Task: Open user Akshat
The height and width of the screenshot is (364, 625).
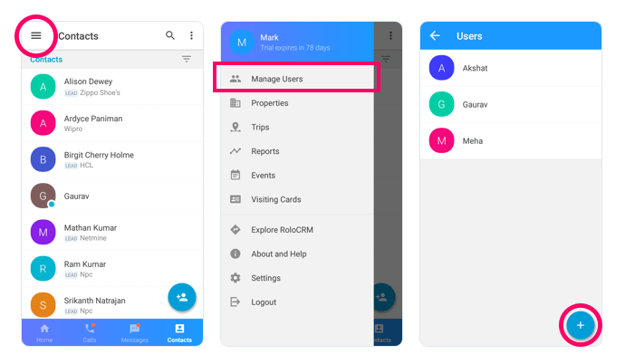Action: 511,68
